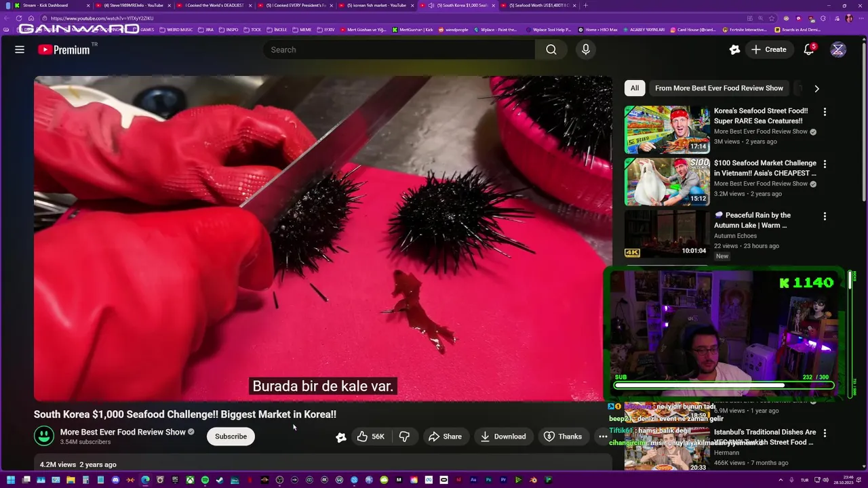Viewport: 868px width, 488px height.
Task: Open Xbox app from the taskbar
Action: tap(190, 480)
